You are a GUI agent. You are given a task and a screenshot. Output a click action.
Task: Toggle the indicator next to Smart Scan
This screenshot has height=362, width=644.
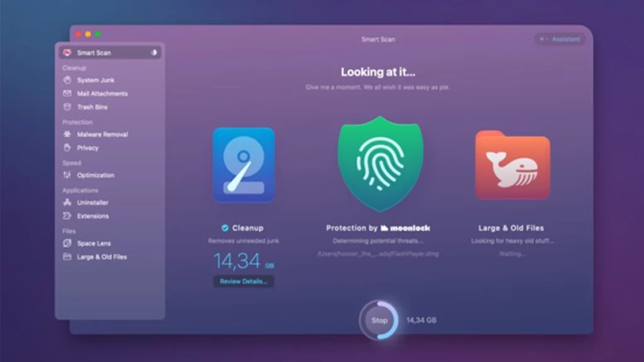tap(154, 53)
